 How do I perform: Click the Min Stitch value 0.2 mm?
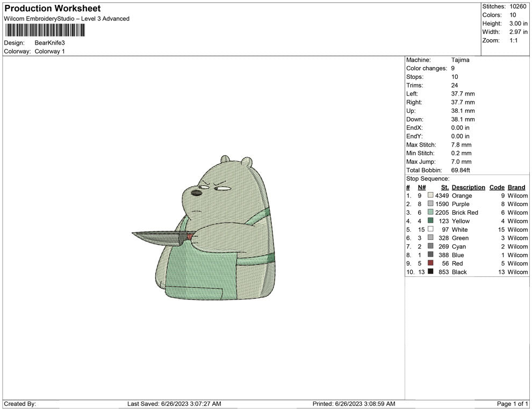coord(462,153)
